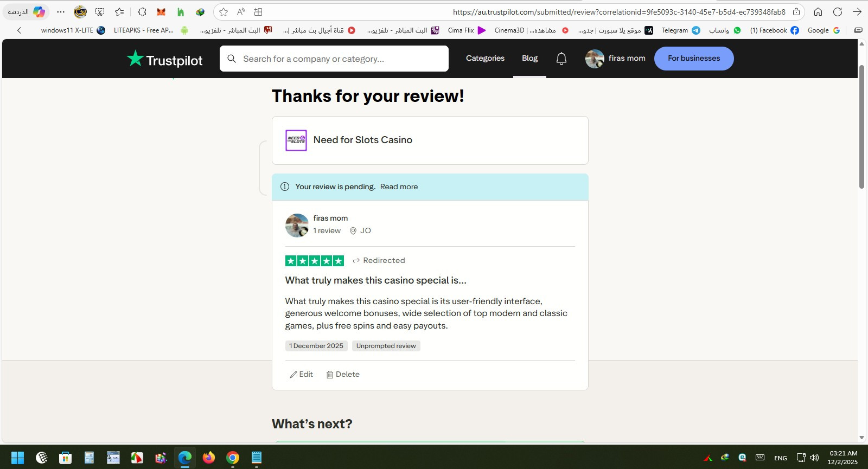Click the page URL in address bar

(x=619, y=12)
